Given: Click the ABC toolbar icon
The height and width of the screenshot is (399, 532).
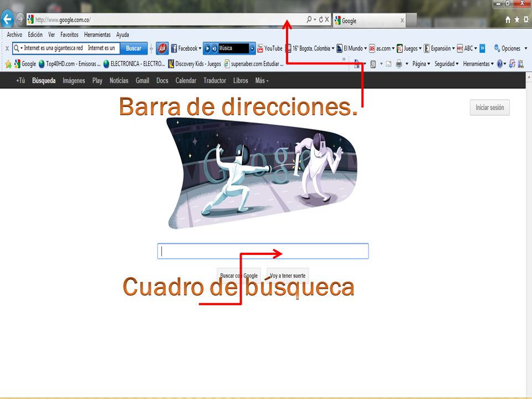Looking at the screenshot, I should 460,49.
